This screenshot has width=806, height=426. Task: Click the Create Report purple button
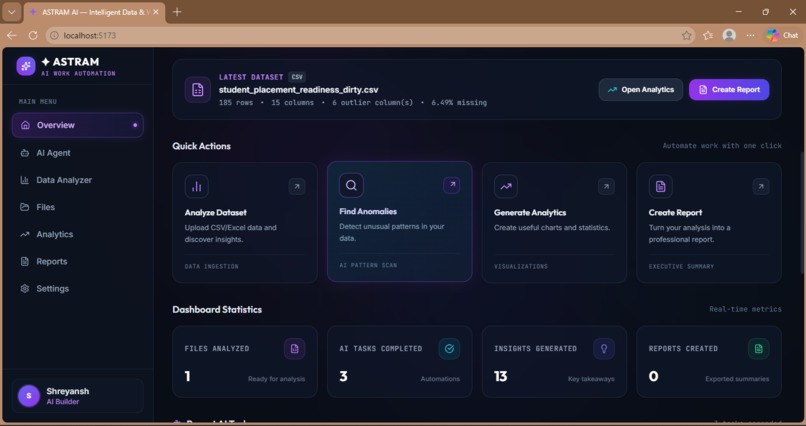pyautogui.click(x=729, y=89)
